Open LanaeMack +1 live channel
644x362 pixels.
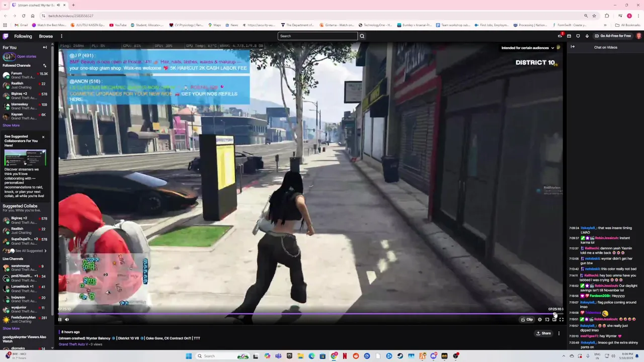coord(25,289)
